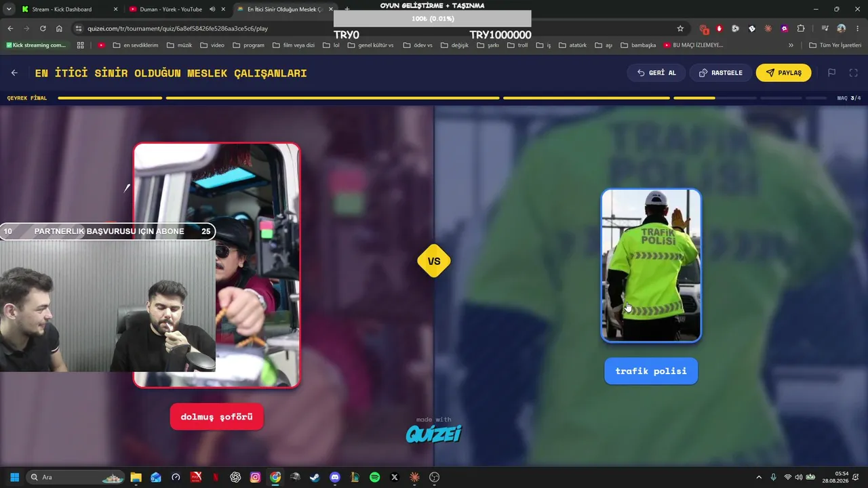
Task: Show more bookmarks with the chevron
Action: click(791, 45)
